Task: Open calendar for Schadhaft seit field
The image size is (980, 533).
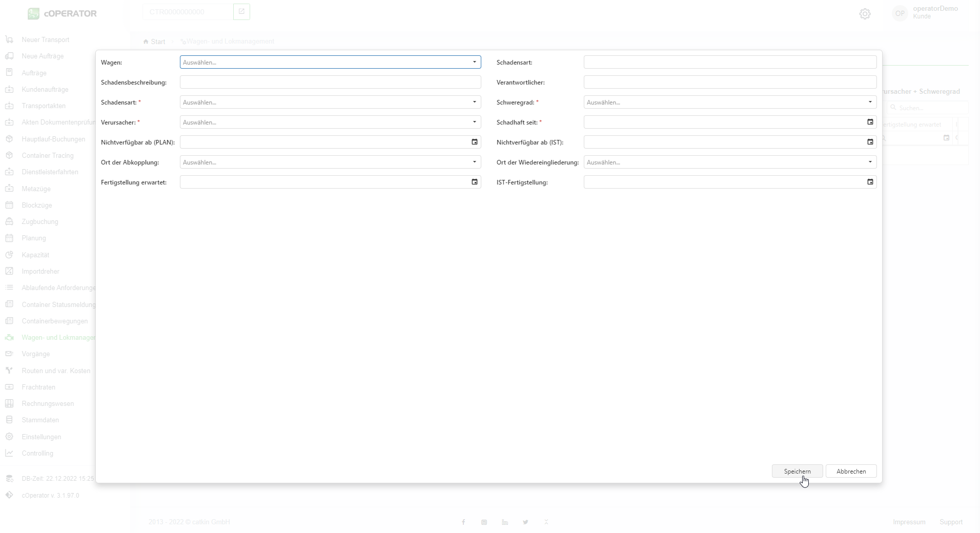Action: click(870, 122)
